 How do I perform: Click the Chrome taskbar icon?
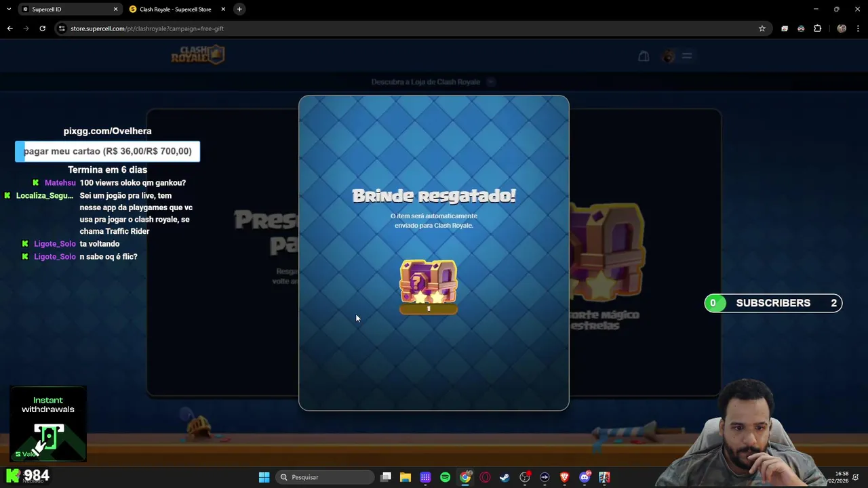(465, 477)
